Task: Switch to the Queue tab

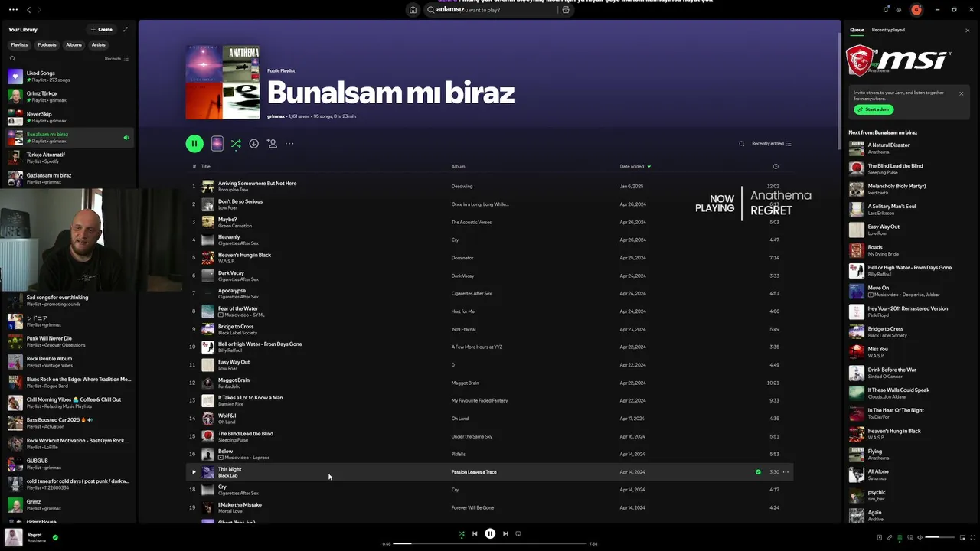Action: pos(857,30)
